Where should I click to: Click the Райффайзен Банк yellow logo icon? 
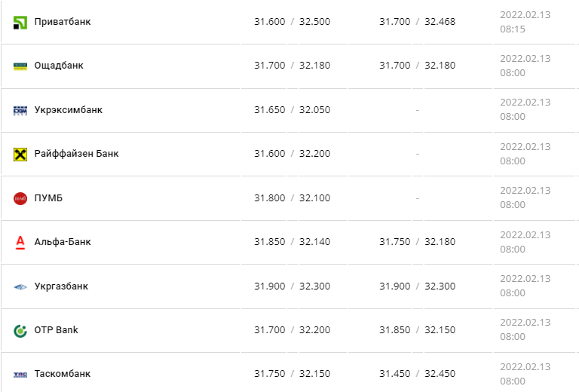pos(20,155)
